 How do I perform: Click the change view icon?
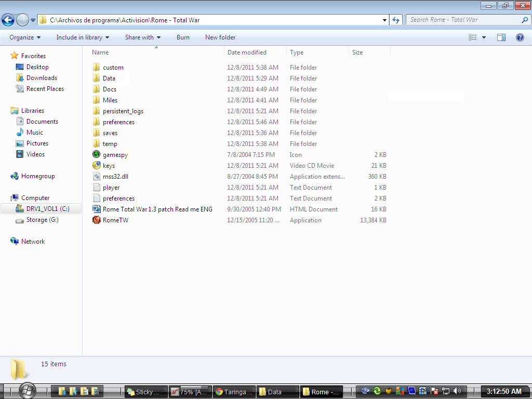(473, 37)
